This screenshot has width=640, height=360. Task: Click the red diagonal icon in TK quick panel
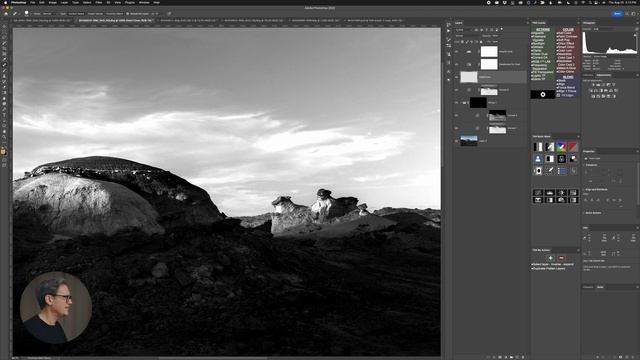pyautogui.click(x=573, y=147)
